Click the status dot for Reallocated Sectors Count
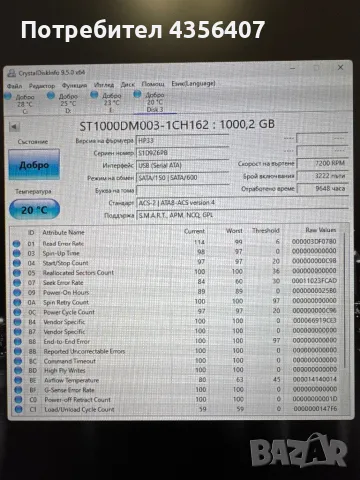 [x=17, y=273]
